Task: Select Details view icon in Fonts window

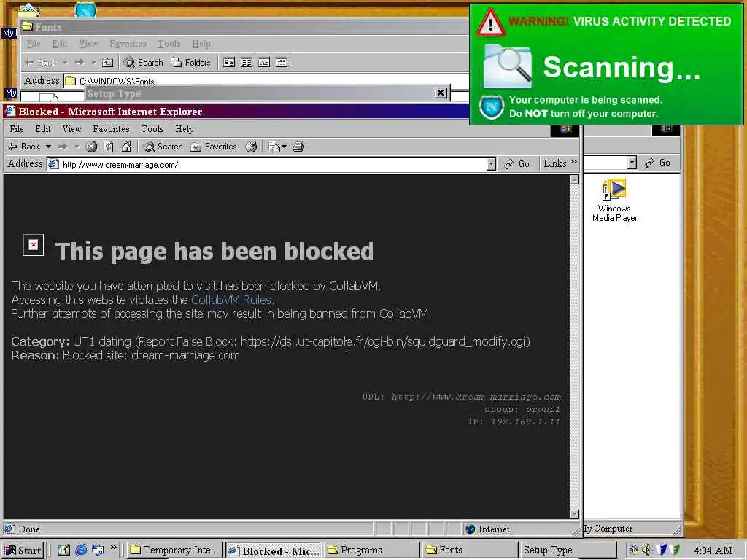Action: click(x=282, y=63)
